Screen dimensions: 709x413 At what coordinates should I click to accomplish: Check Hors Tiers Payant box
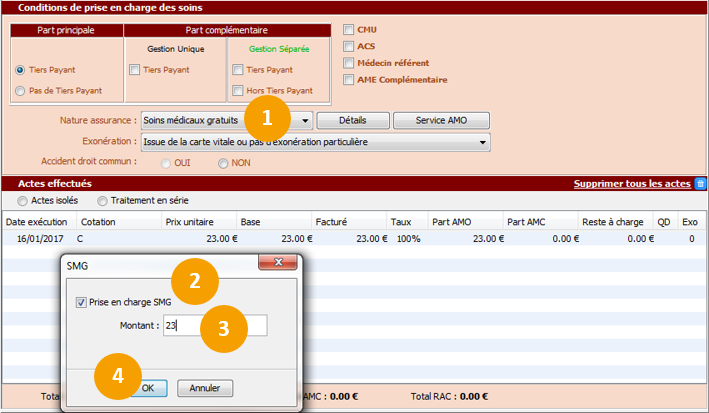(x=237, y=91)
